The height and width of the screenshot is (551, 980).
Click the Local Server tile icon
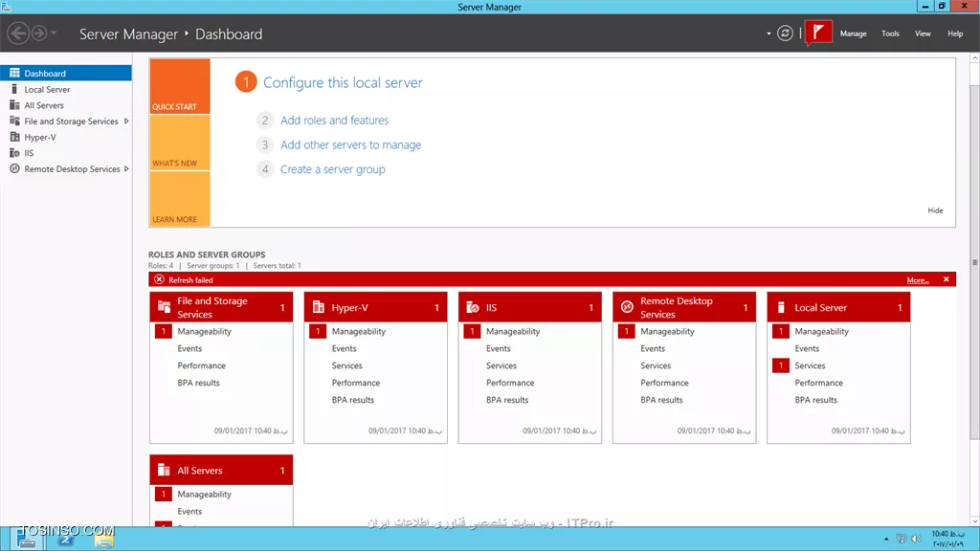781,307
